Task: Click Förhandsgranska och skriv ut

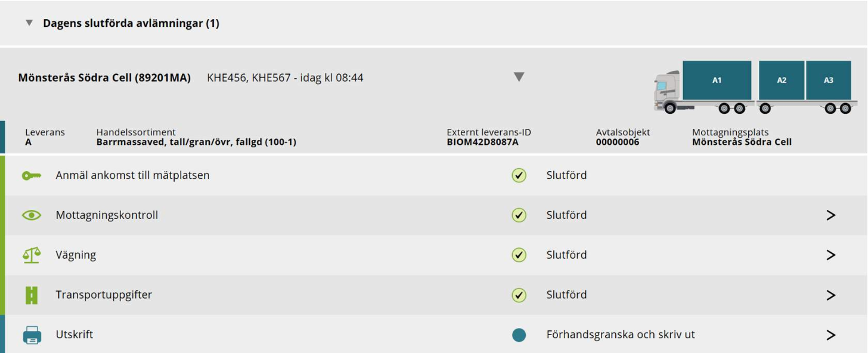Action: pos(621,335)
